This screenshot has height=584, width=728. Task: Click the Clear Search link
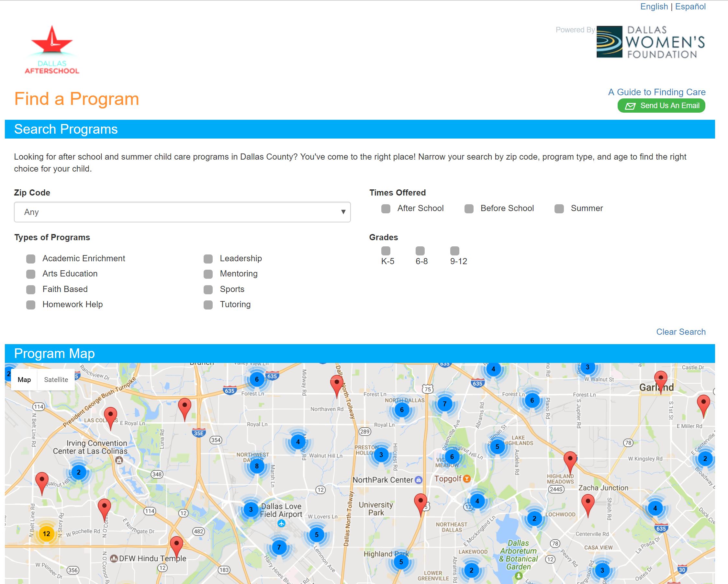tap(680, 332)
